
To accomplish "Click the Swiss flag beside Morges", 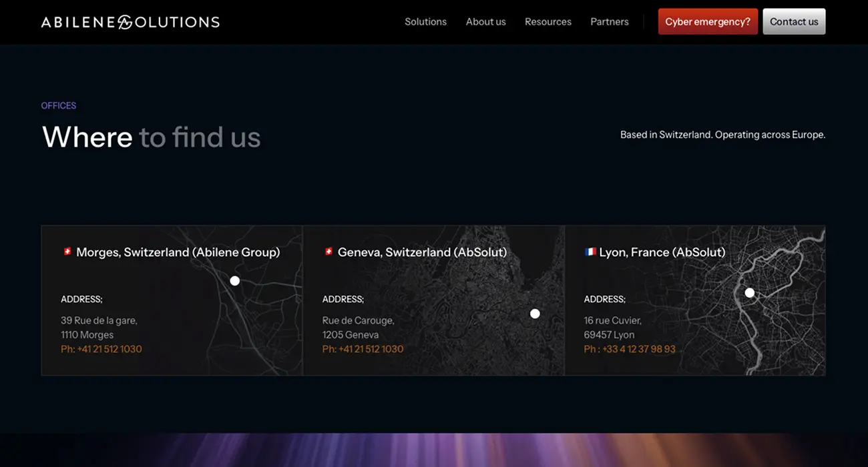I will tap(67, 252).
